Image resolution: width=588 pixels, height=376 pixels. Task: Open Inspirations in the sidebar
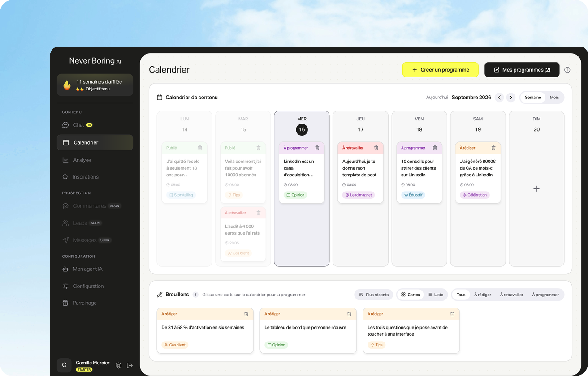[95, 177]
